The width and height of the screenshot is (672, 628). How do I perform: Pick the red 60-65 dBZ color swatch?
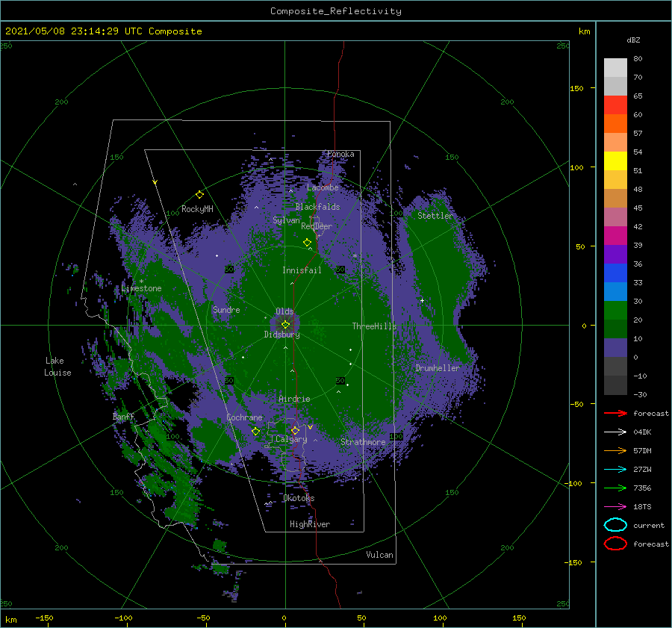pyautogui.click(x=615, y=105)
